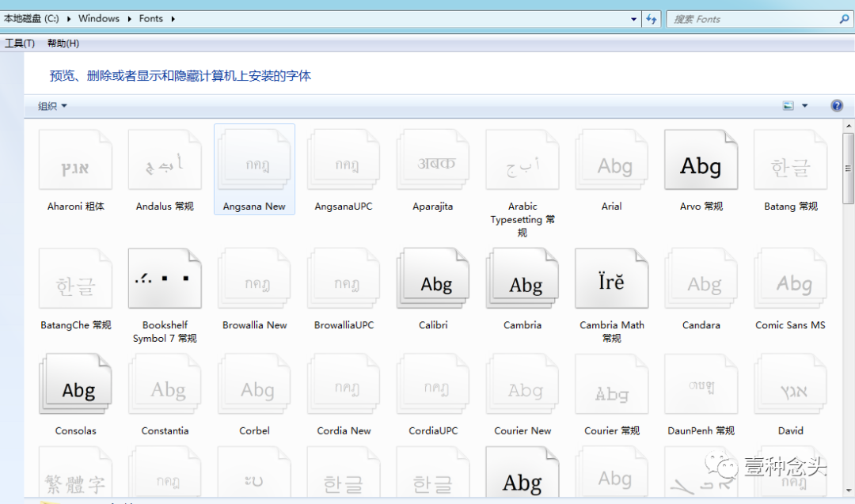Select the Courier 常规 font icon
Viewport: 855px width, 504px height.
click(x=612, y=384)
